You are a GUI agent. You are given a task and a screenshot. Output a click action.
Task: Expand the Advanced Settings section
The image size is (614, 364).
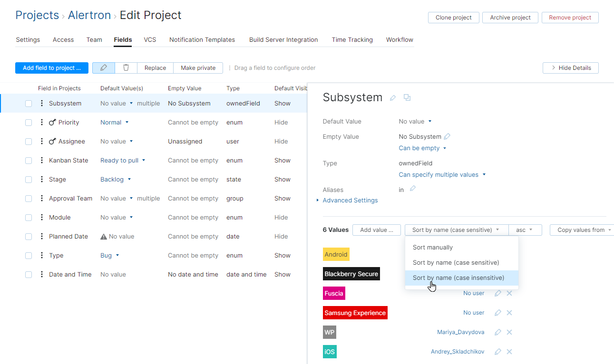coord(350,200)
